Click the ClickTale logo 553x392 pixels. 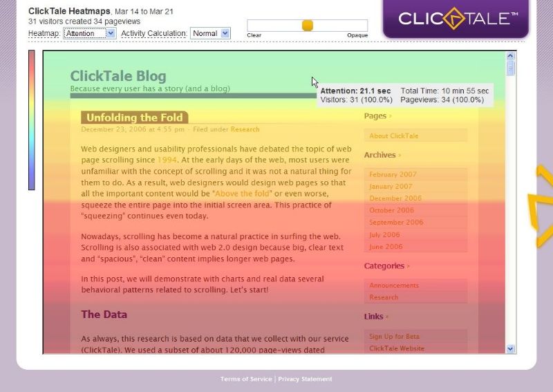click(x=458, y=18)
